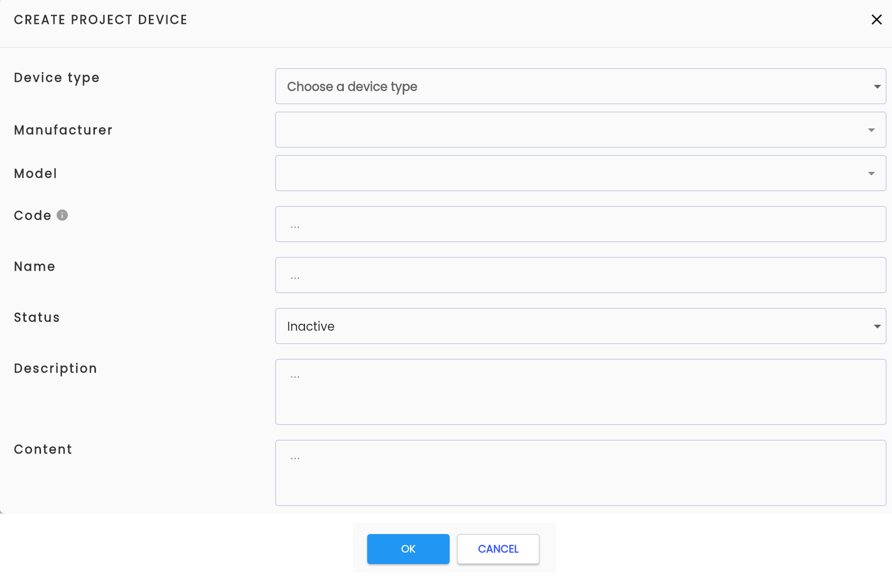The height and width of the screenshot is (588, 892).
Task: Click the CANCEL button
Action: [498, 549]
